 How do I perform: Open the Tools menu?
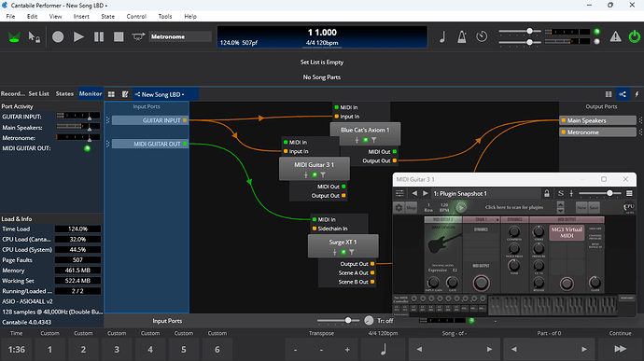pyautogui.click(x=165, y=17)
